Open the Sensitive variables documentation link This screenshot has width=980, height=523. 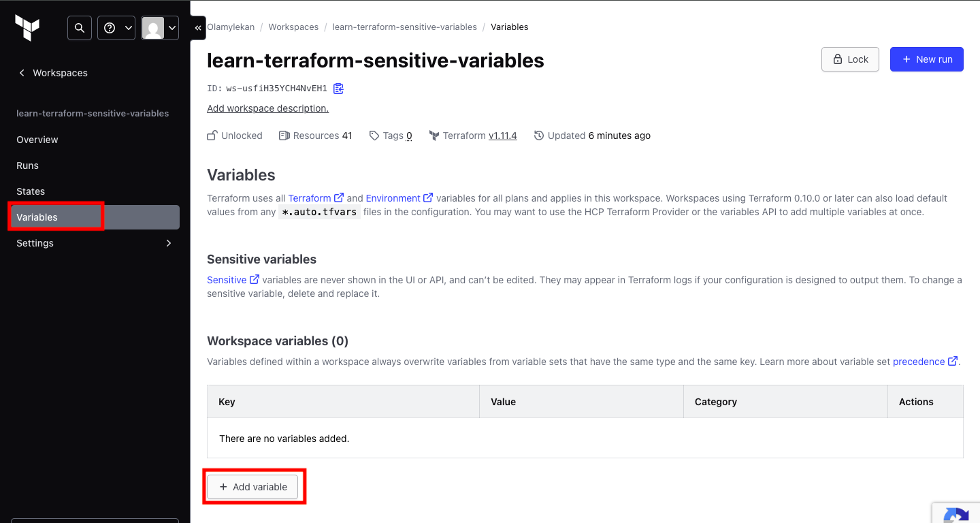pos(233,280)
